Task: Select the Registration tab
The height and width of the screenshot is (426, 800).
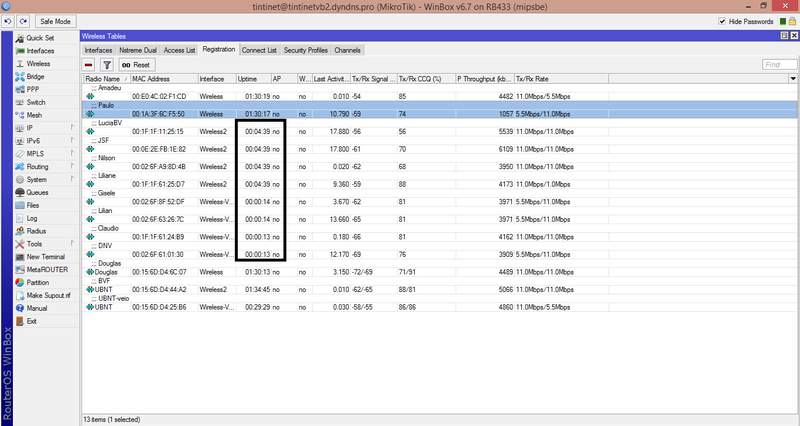Action: coord(219,49)
